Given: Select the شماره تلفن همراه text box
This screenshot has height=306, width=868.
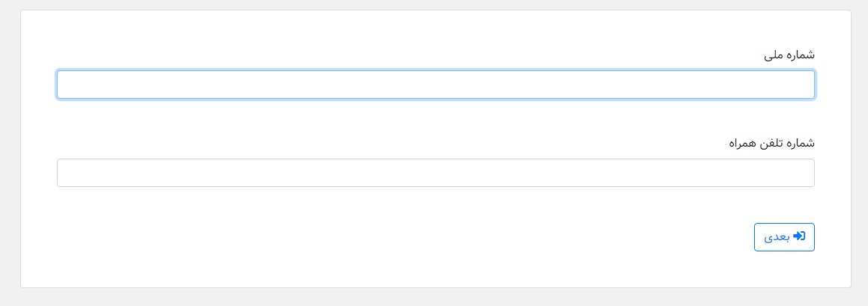Looking at the screenshot, I should point(436,173).
